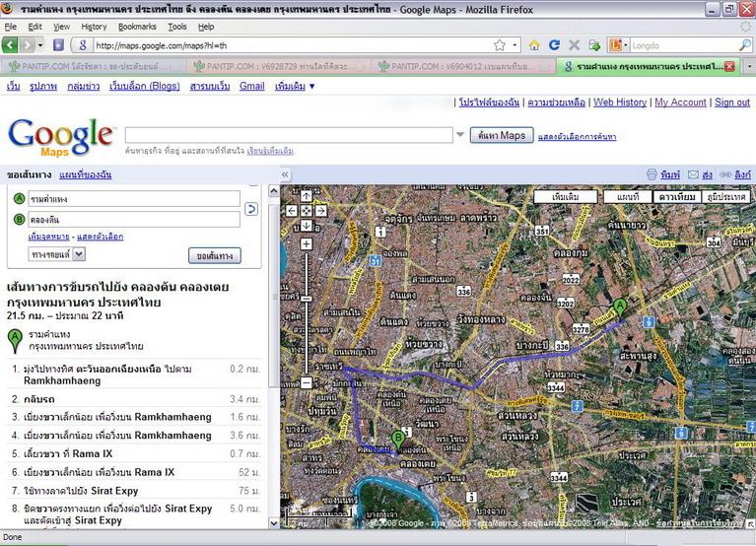Click the bookmark icon beside the address bar

pos(58,45)
